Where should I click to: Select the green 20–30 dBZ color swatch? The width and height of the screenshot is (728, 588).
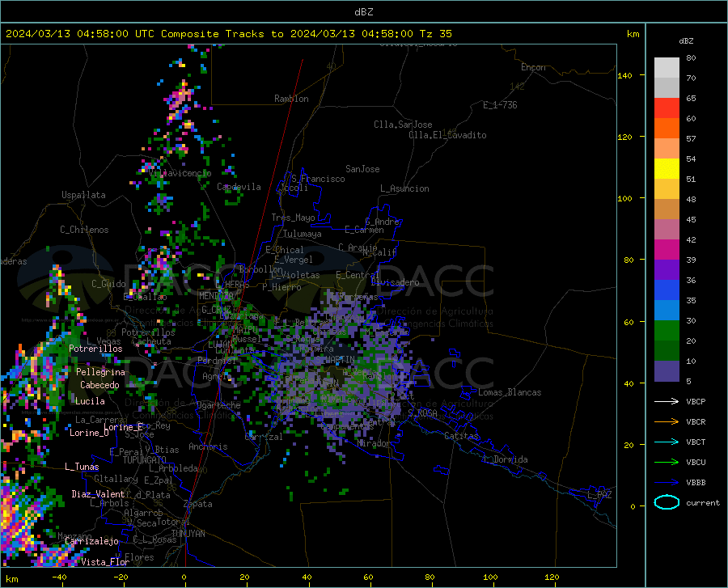coord(667,331)
